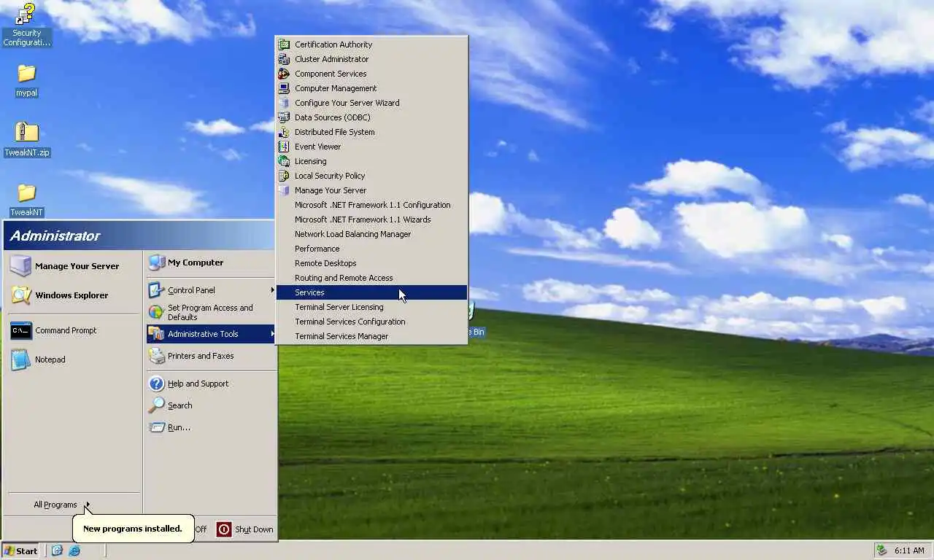
Task: Expand All Programs list
Action: (x=61, y=505)
